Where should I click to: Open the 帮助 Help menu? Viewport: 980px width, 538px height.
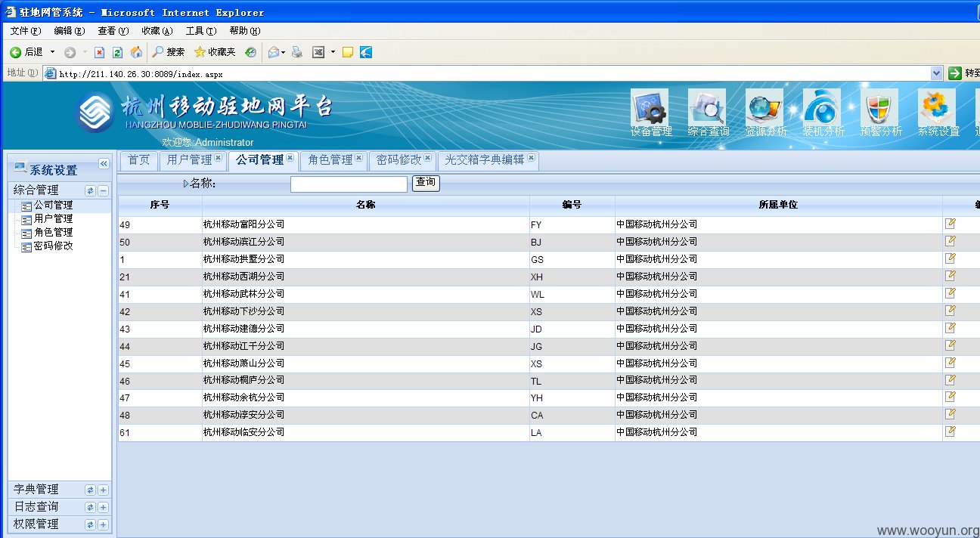pos(245,31)
